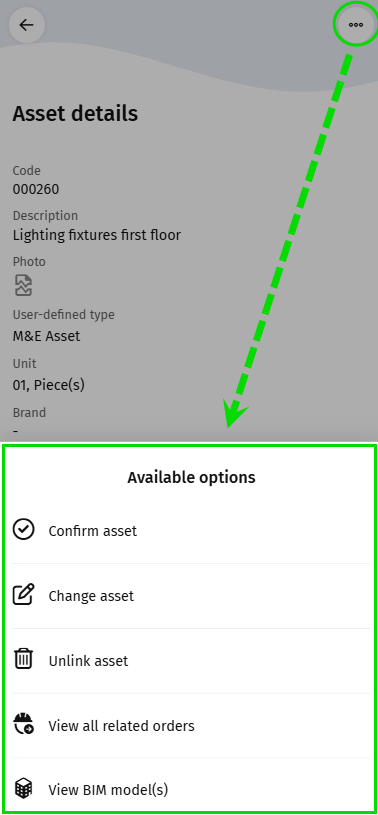Click the broken photo placeholder icon
The width and height of the screenshot is (378, 815).
pyautogui.click(x=23, y=285)
